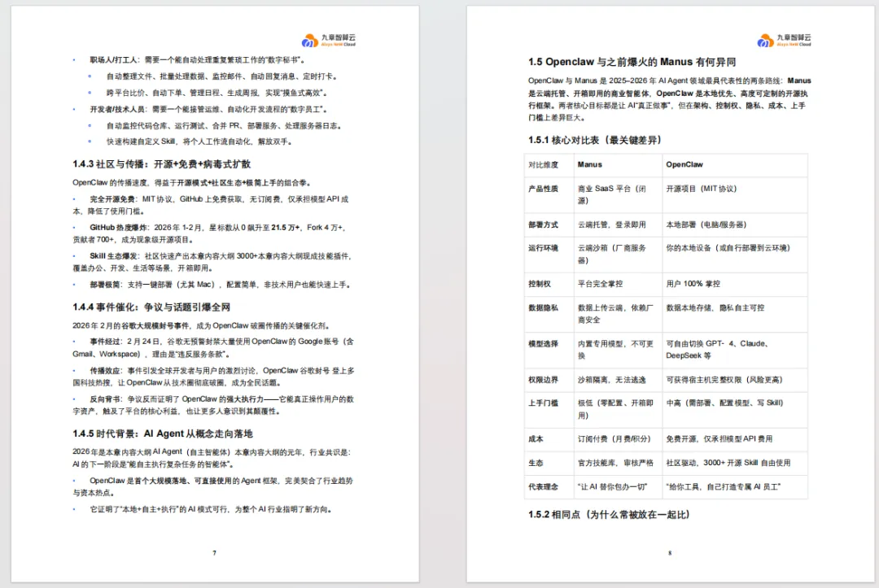Click heading '1.5.2 相同点（为什么常被放在一起比）'
This screenshot has width=879, height=588.
click(x=609, y=515)
